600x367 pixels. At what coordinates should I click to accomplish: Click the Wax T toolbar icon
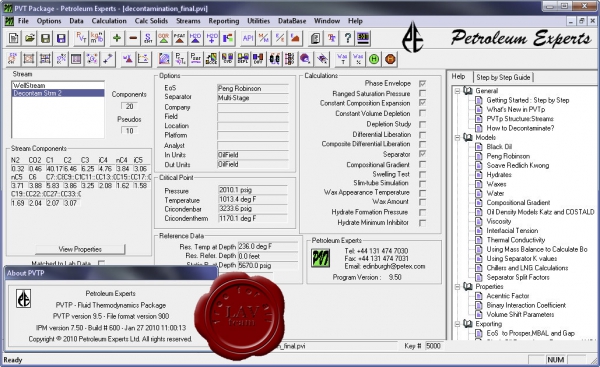[342, 59]
